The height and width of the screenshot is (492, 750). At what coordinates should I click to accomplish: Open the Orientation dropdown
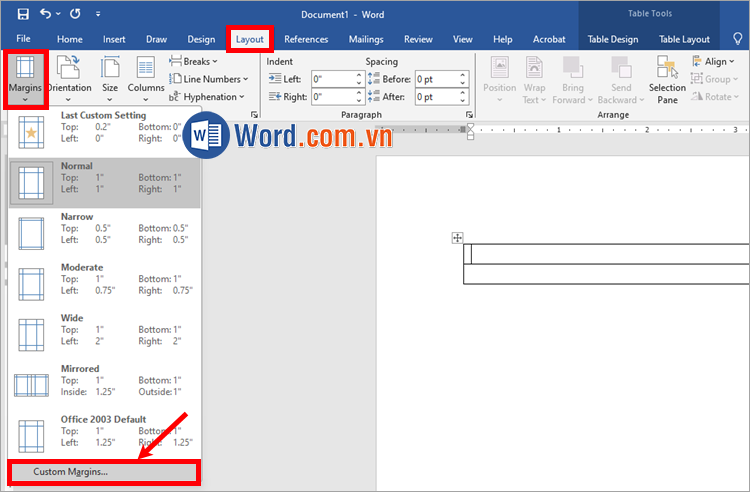click(68, 79)
